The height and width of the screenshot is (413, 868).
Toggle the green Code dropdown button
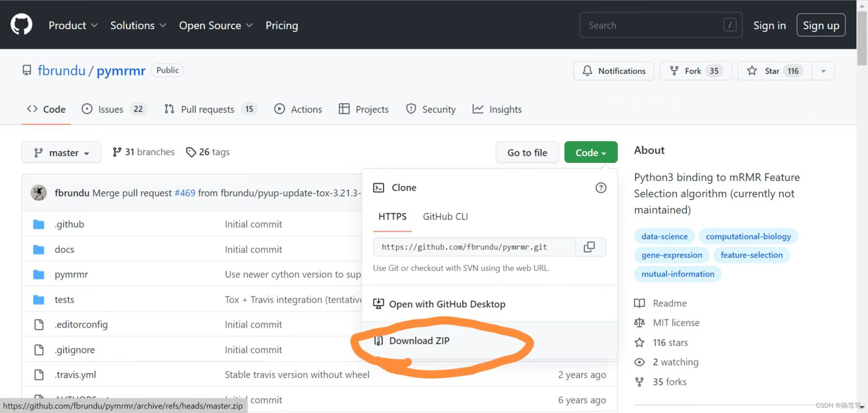click(x=591, y=152)
